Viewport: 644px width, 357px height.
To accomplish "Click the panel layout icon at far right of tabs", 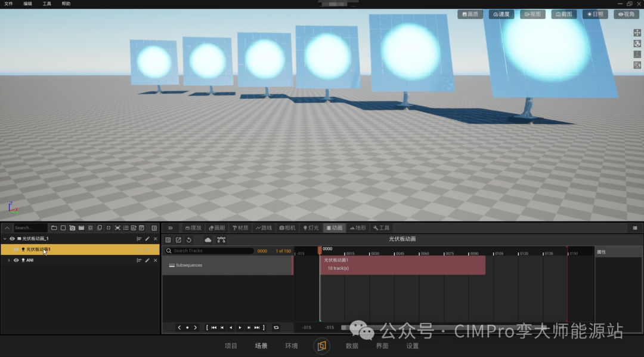I will [x=635, y=228].
